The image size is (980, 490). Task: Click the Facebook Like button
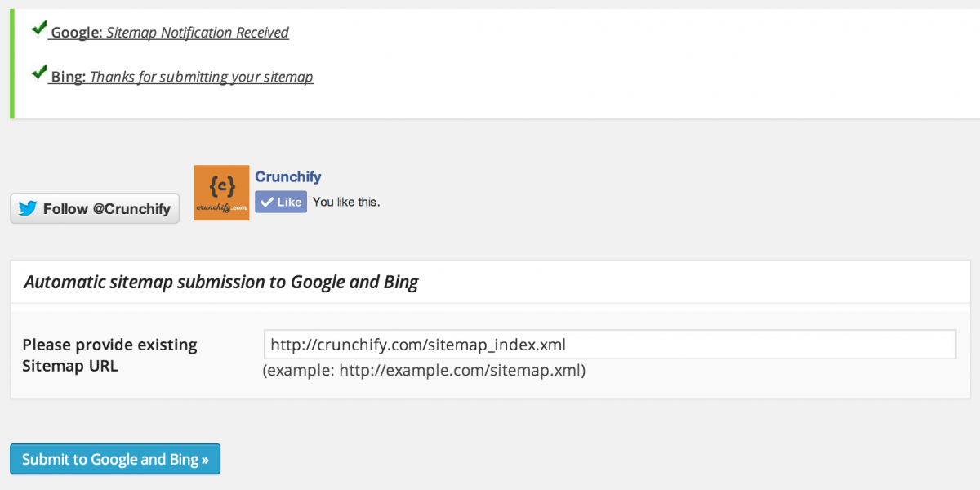[281, 202]
